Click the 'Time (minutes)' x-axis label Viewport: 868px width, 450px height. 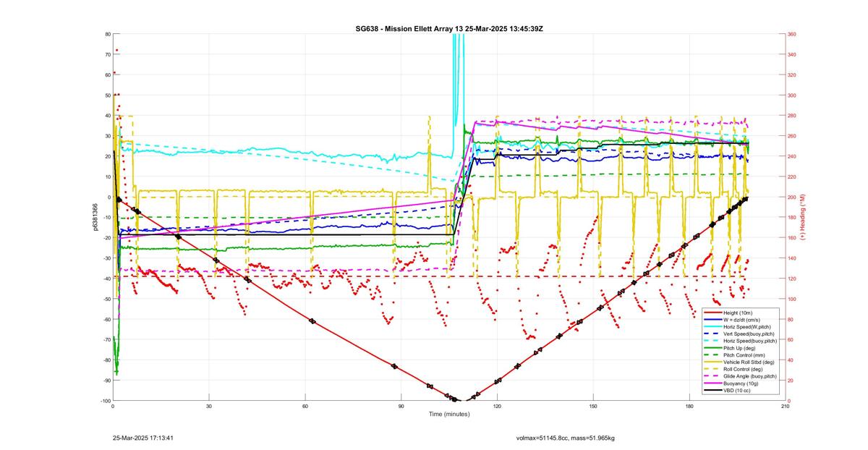point(448,415)
